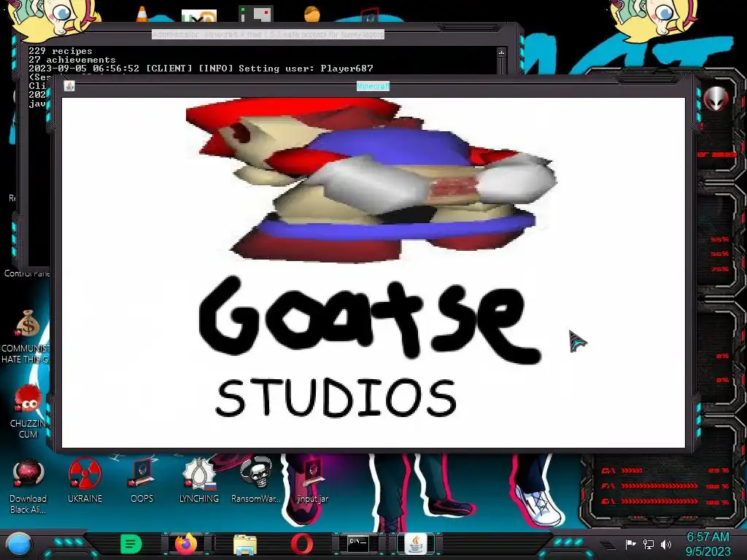The image size is (747, 560).
Task: Open the Start orb on the taskbar
Action: point(19,544)
